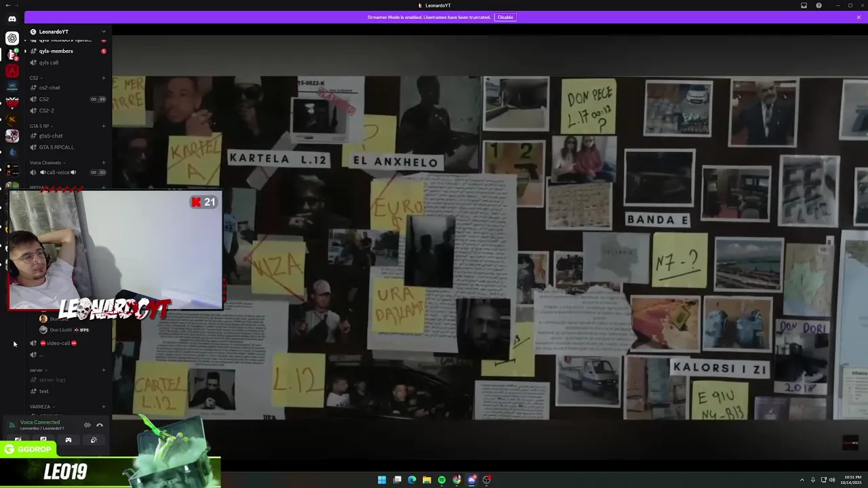Dismiss the Streamer Mode banner
868x488 pixels.
point(859,17)
